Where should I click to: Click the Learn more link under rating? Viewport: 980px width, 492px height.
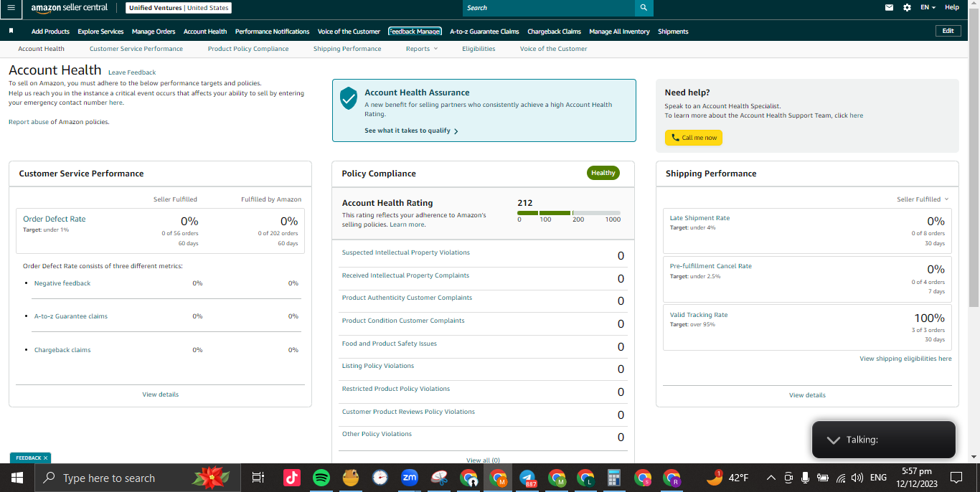407,224
